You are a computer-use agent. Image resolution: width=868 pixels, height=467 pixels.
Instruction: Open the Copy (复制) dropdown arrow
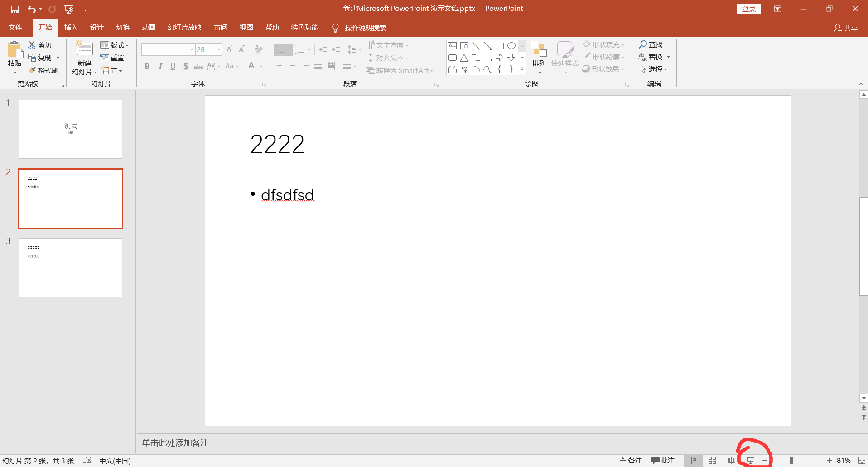(58, 58)
